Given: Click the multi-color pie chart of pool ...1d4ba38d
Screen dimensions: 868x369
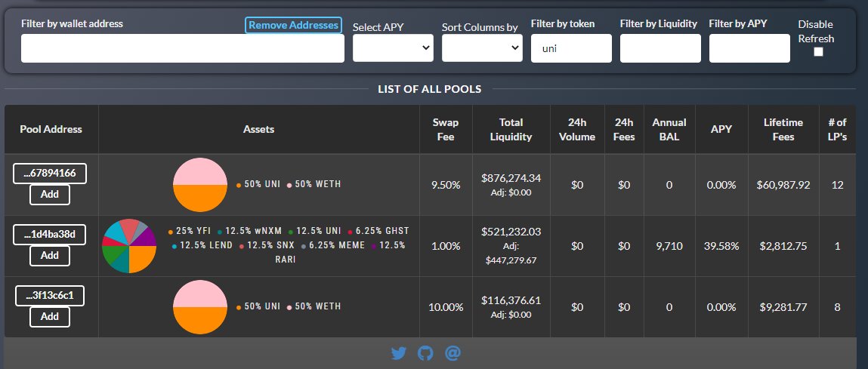Looking at the screenshot, I should 129,246.
